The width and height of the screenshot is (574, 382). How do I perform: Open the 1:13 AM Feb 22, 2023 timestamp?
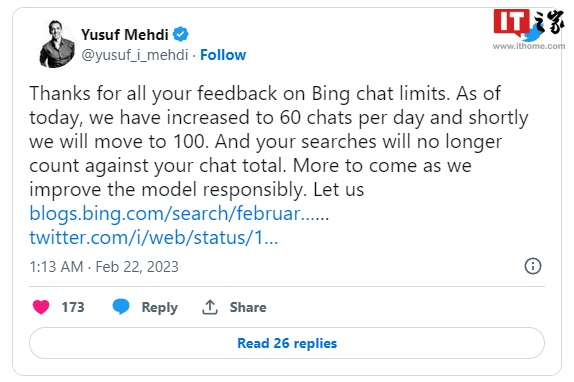[104, 267]
